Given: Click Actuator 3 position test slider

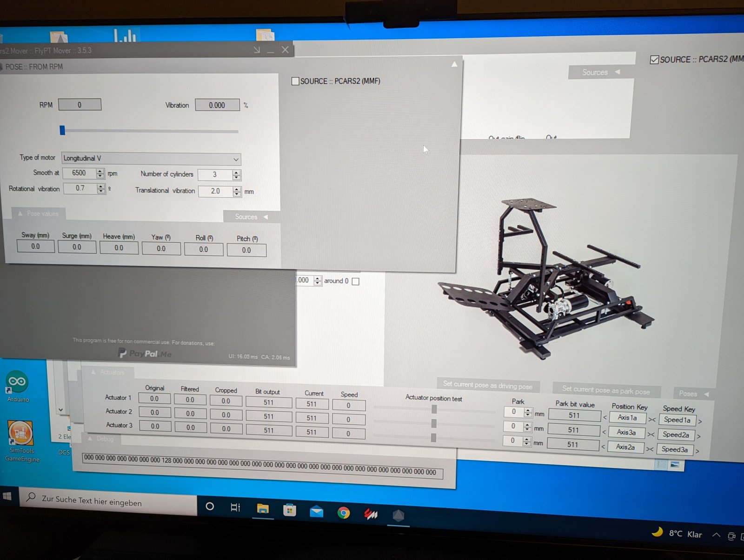Looking at the screenshot, I should click(x=434, y=438).
